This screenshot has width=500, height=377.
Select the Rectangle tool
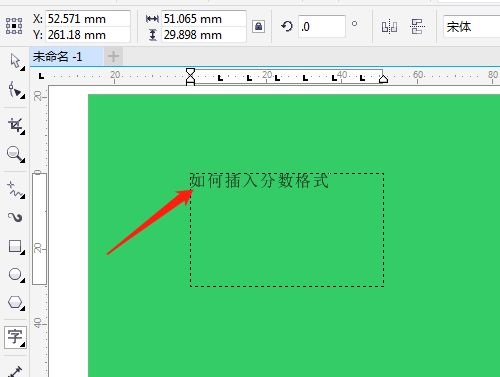tap(15, 247)
